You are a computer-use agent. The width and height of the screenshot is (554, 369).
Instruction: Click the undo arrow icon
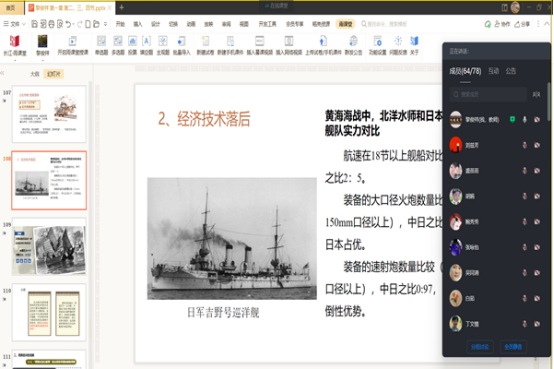[69, 24]
